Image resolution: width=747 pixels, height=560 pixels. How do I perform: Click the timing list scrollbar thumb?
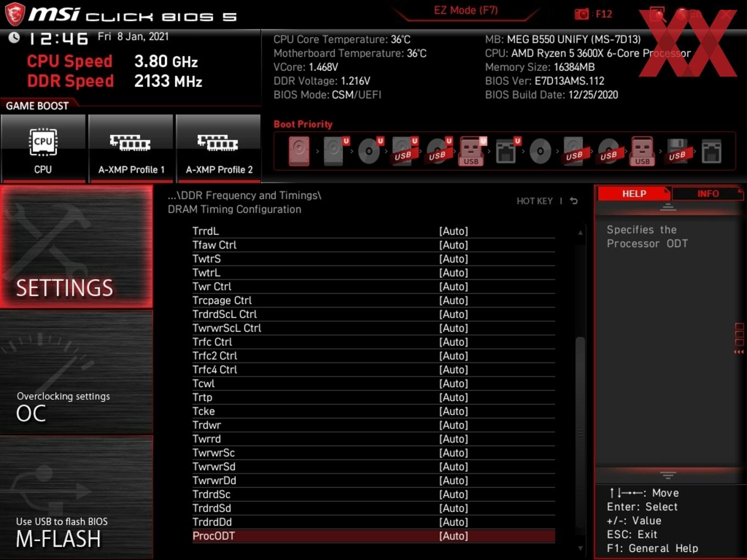click(x=580, y=434)
